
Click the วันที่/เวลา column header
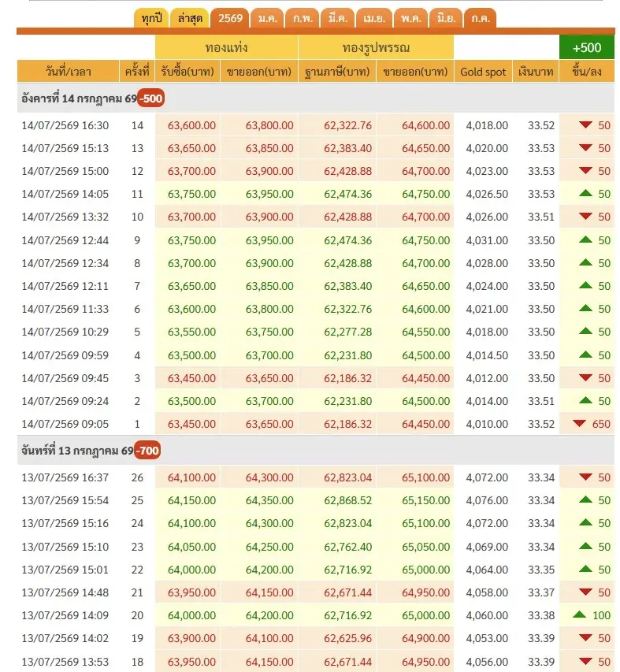(68, 71)
